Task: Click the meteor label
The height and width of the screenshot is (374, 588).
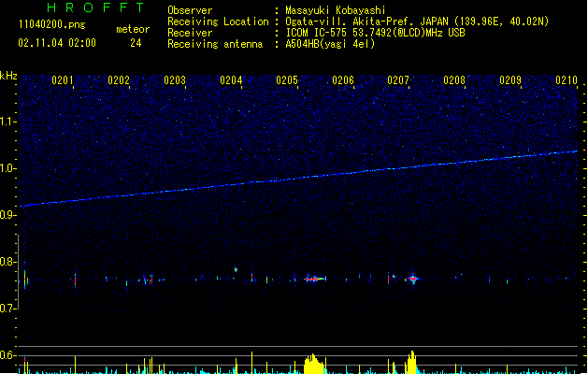Action: coord(133,29)
